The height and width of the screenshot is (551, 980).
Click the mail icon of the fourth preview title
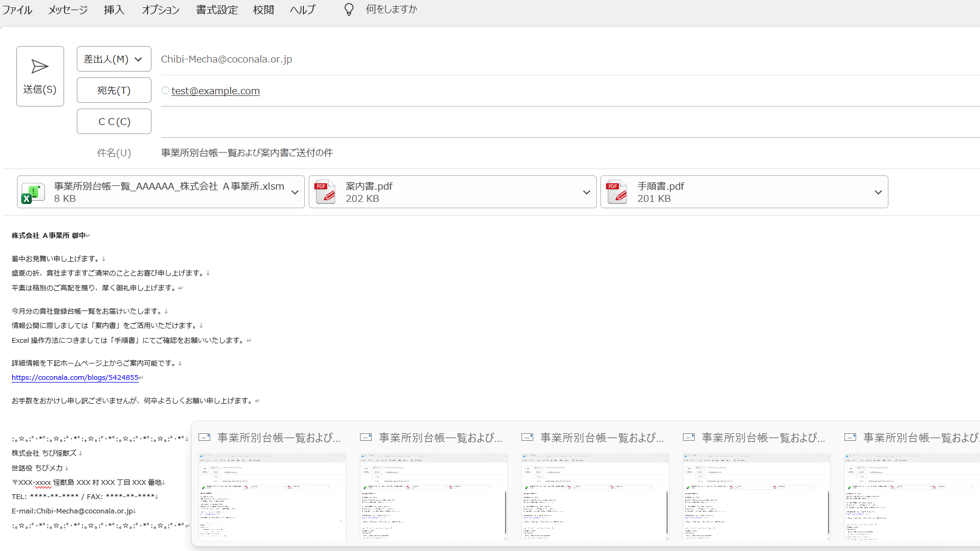[689, 437]
